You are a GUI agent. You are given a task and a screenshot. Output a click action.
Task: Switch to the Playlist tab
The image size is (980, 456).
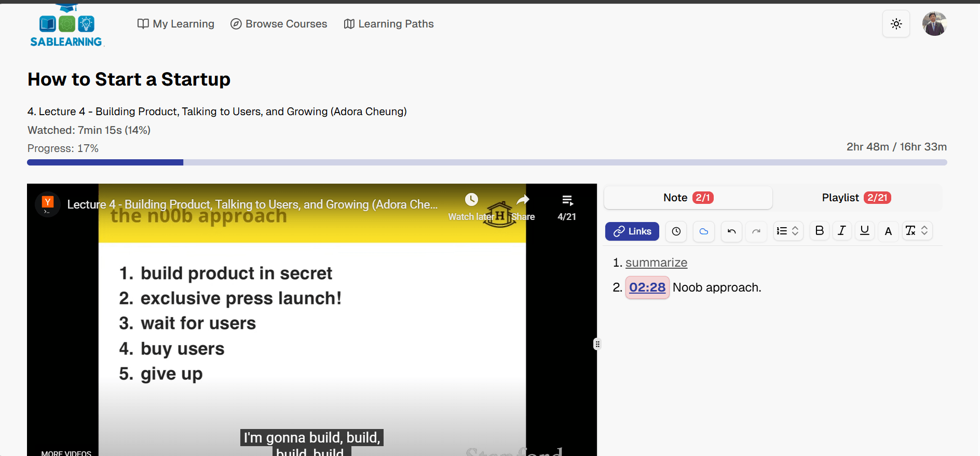[856, 198]
